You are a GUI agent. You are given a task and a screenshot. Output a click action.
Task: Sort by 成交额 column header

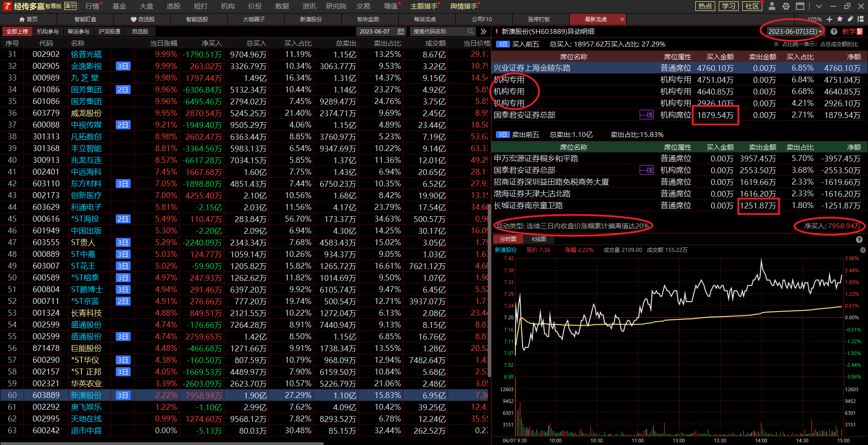pyautogui.click(x=435, y=43)
